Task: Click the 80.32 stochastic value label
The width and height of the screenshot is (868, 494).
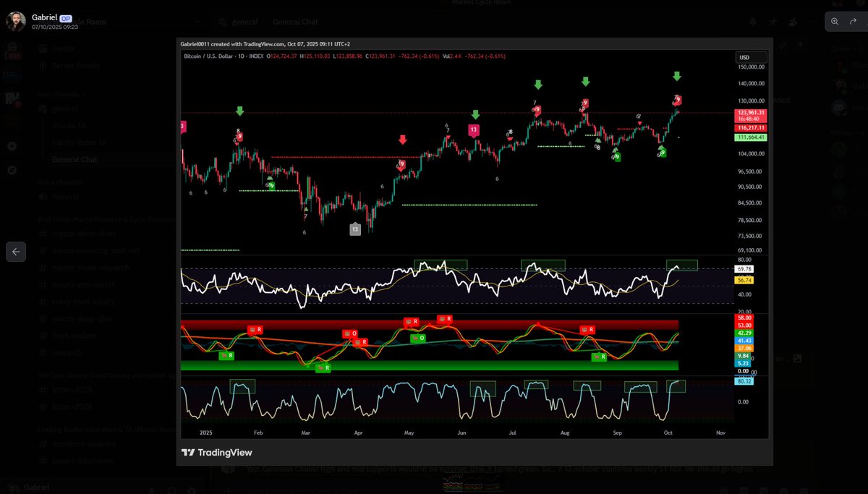Action: (746, 383)
